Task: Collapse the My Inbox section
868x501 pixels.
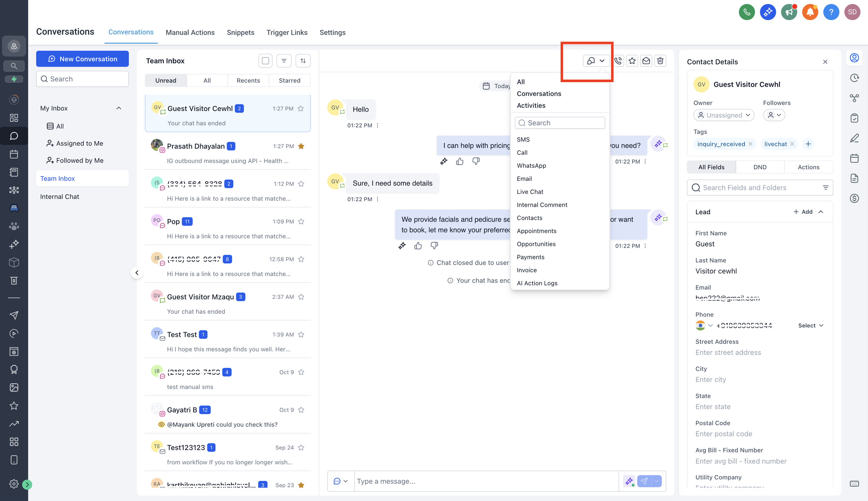Action: [x=119, y=108]
